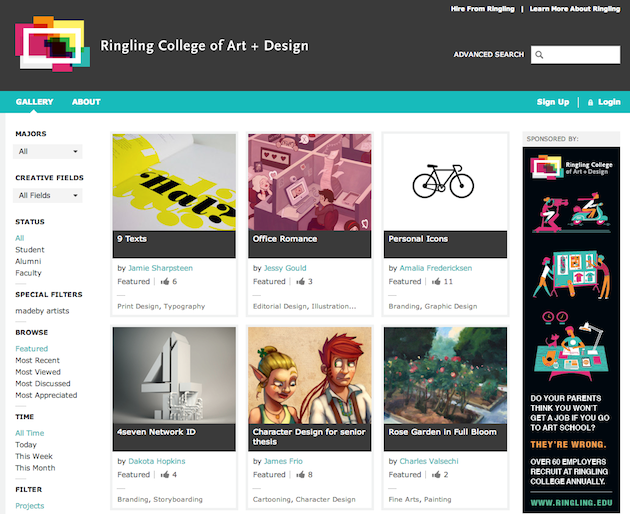Apply madeby artists special filter

[x=42, y=311]
